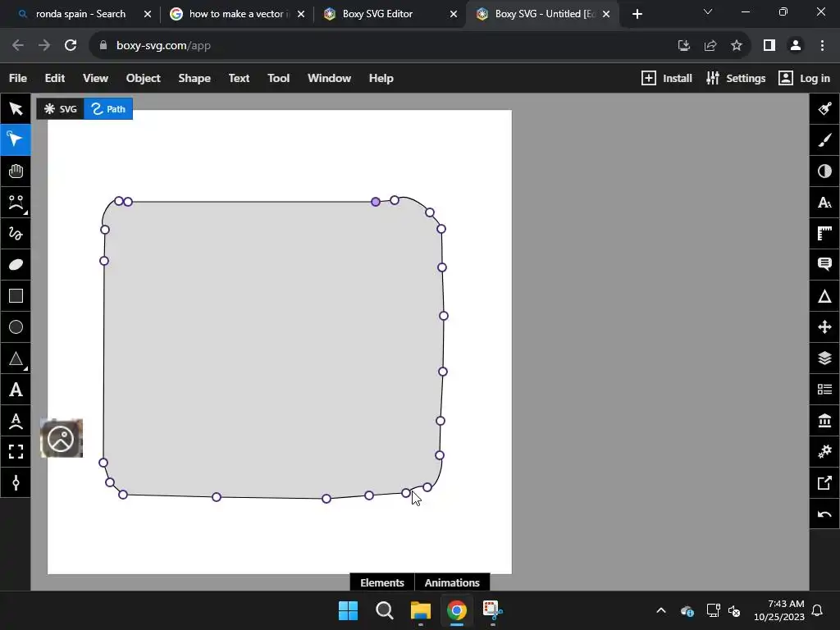This screenshot has width=840, height=630.
Task: Select the bottom node-line tool
Action: (16, 482)
